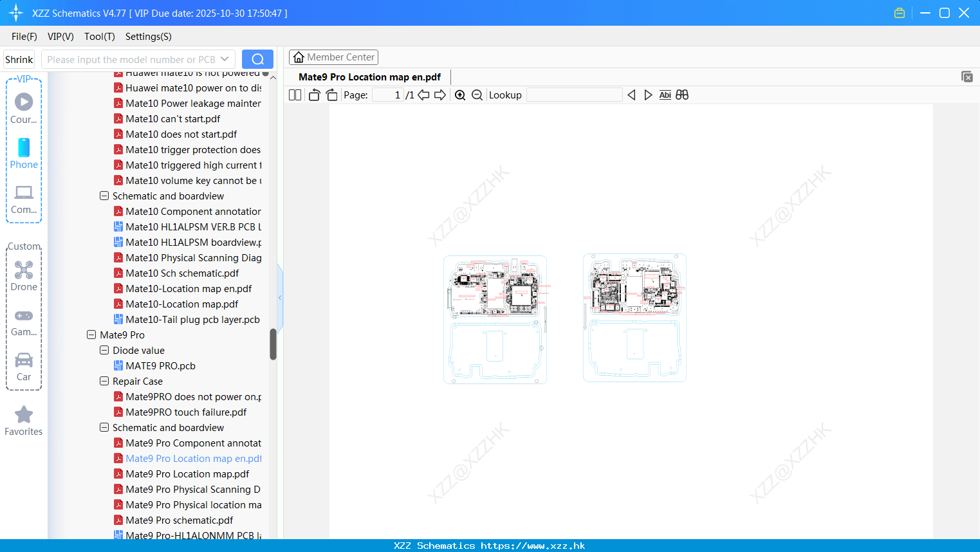
Task: Open Mate10-Location map.pdf
Action: click(x=181, y=304)
